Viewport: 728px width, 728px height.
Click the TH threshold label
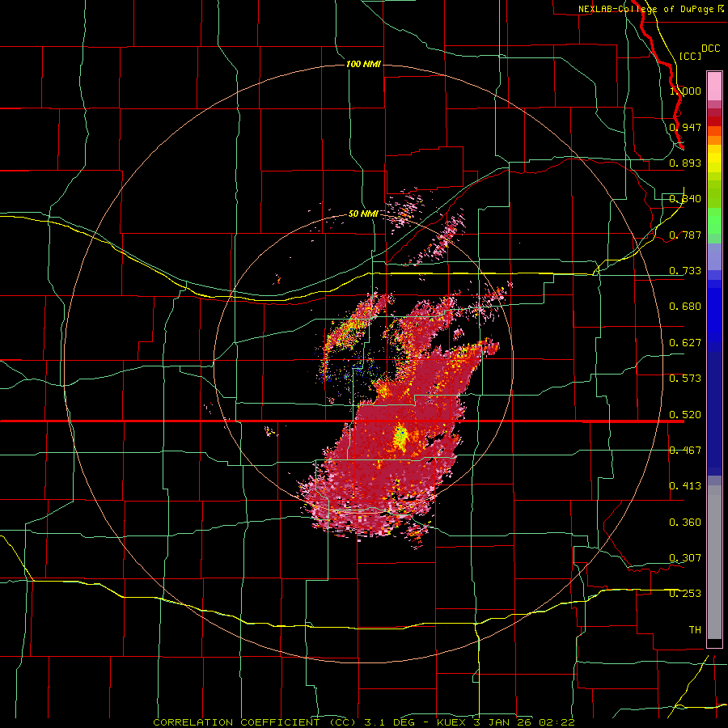[x=695, y=630]
